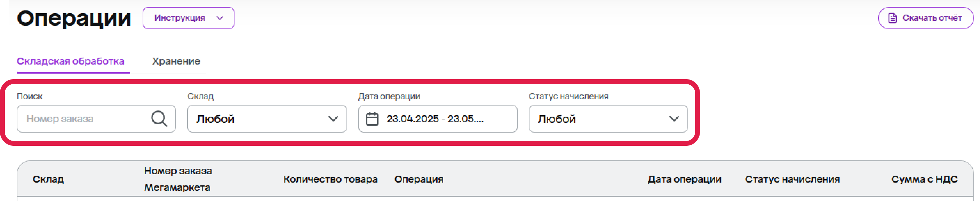Click the Дата операции column header

[684, 179]
